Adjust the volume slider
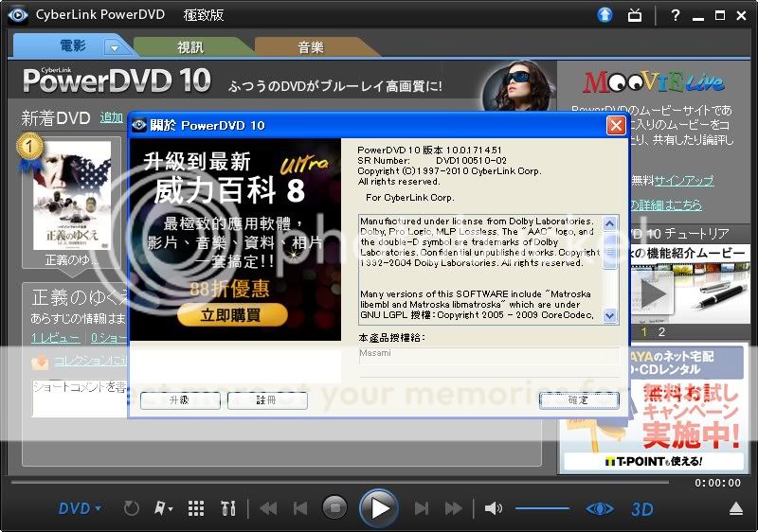 pos(542,508)
